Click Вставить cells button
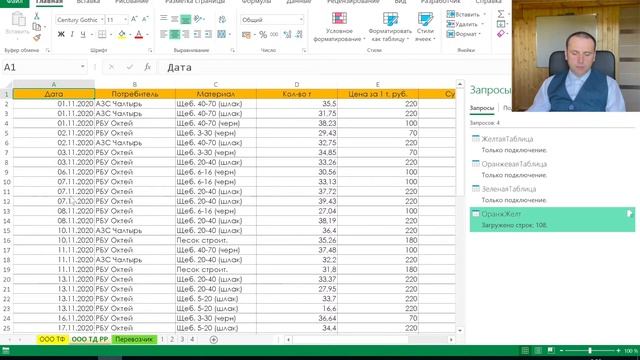640x360 pixels. [466, 14]
